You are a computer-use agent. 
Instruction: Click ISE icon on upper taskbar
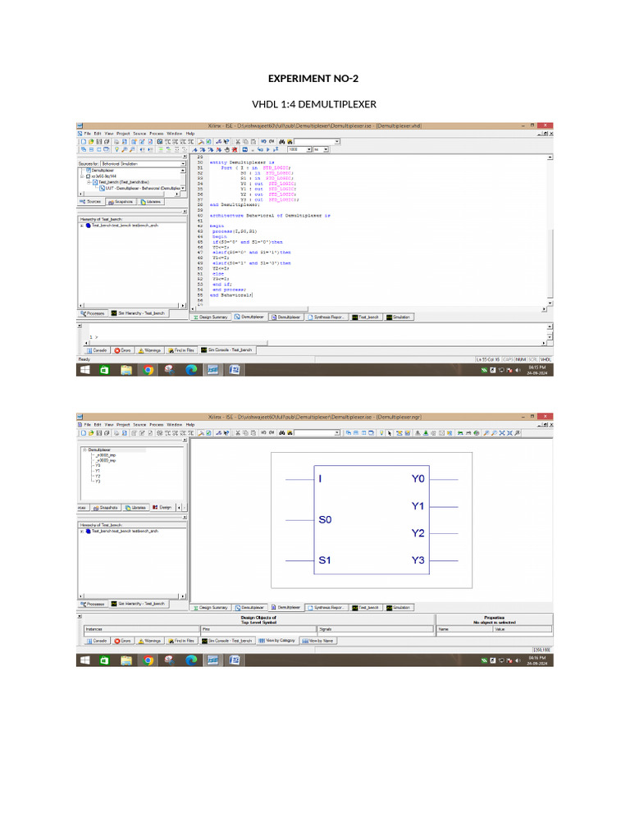212,370
